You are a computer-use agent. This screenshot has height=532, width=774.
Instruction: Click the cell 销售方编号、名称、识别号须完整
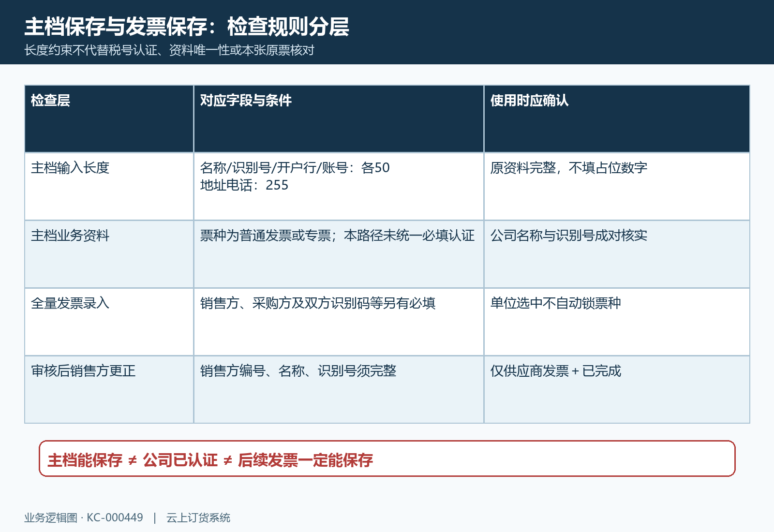pos(339,390)
